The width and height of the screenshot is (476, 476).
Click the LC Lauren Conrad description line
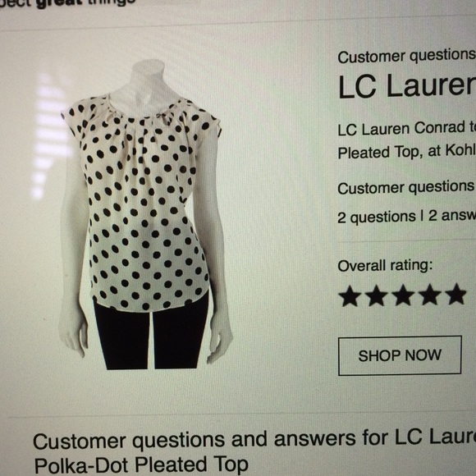coord(407,129)
